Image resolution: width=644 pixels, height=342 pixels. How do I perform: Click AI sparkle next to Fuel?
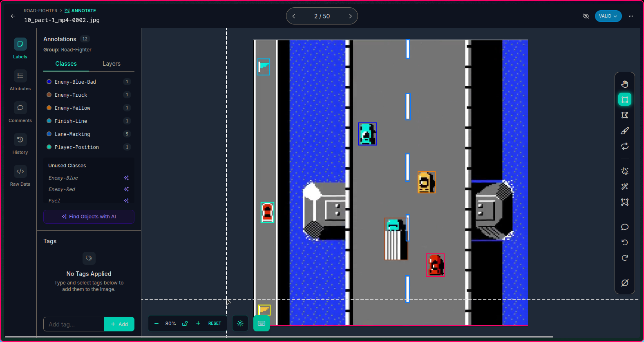pyautogui.click(x=126, y=200)
